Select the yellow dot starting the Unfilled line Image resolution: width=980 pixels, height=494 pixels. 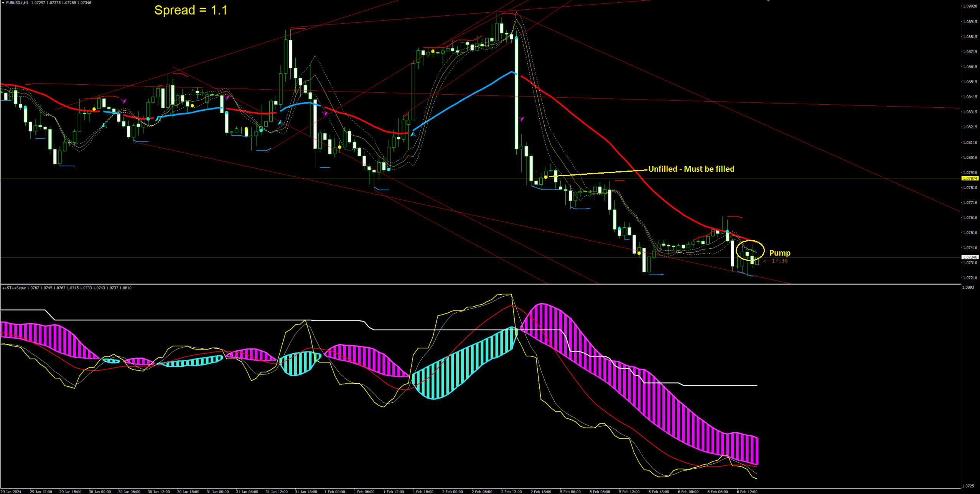click(x=546, y=177)
